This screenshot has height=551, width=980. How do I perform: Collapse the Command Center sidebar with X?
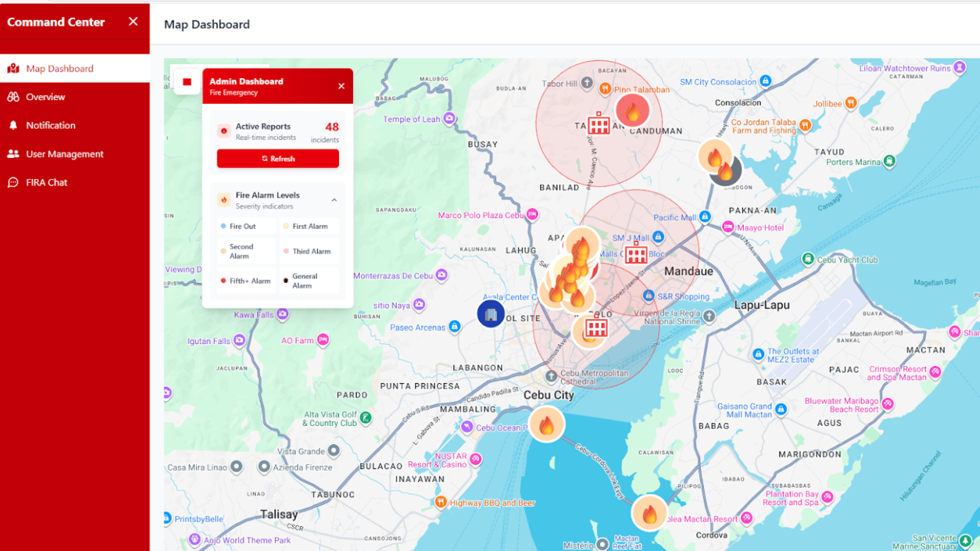(133, 21)
